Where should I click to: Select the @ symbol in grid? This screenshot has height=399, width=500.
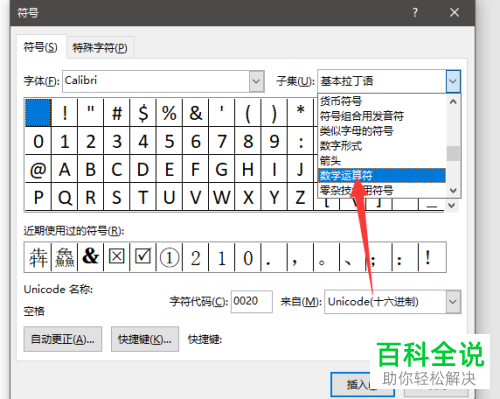click(x=38, y=169)
